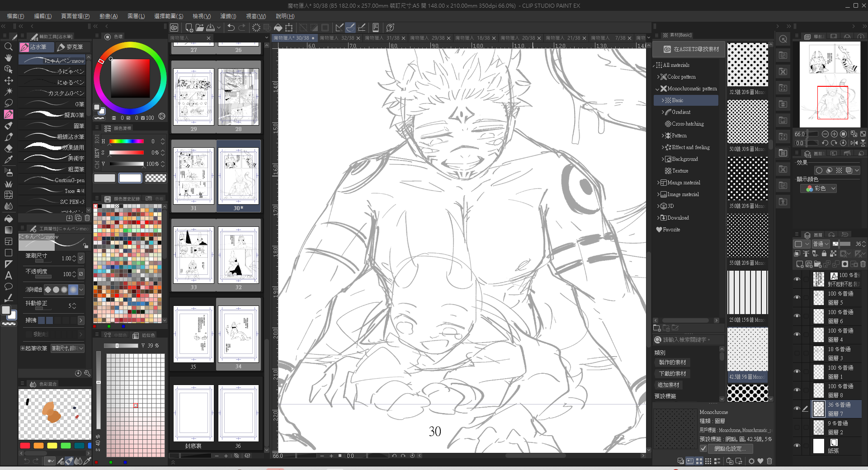868x470 pixels.
Task: Collapse the Monochromatic pattern folder
Action: 657,89
